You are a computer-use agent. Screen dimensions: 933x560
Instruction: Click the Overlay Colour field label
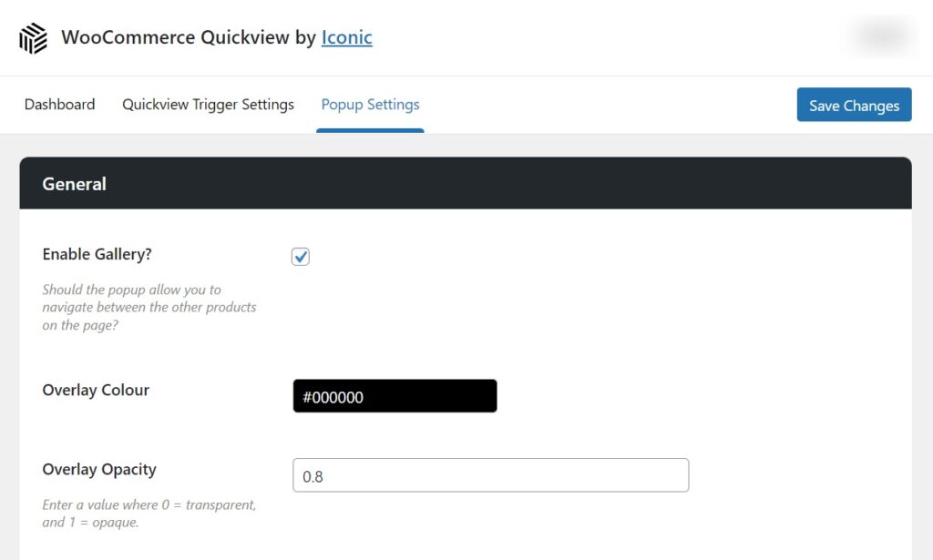click(96, 390)
